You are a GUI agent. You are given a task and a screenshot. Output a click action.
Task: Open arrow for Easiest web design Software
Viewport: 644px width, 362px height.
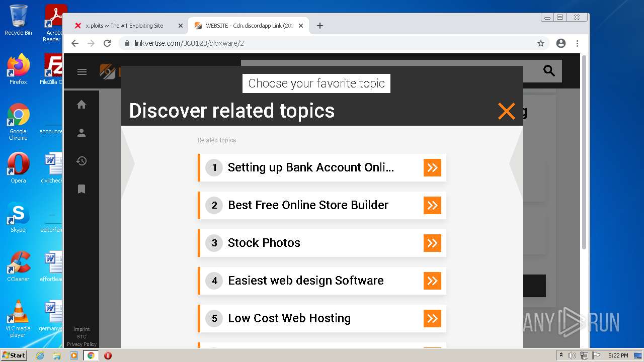click(x=432, y=281)
